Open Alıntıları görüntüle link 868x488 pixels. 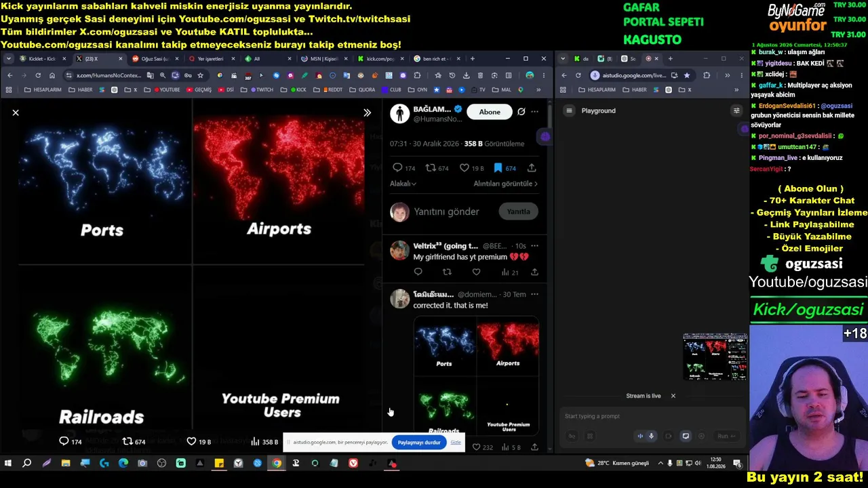pyautogui.click(x=505, y=184)
